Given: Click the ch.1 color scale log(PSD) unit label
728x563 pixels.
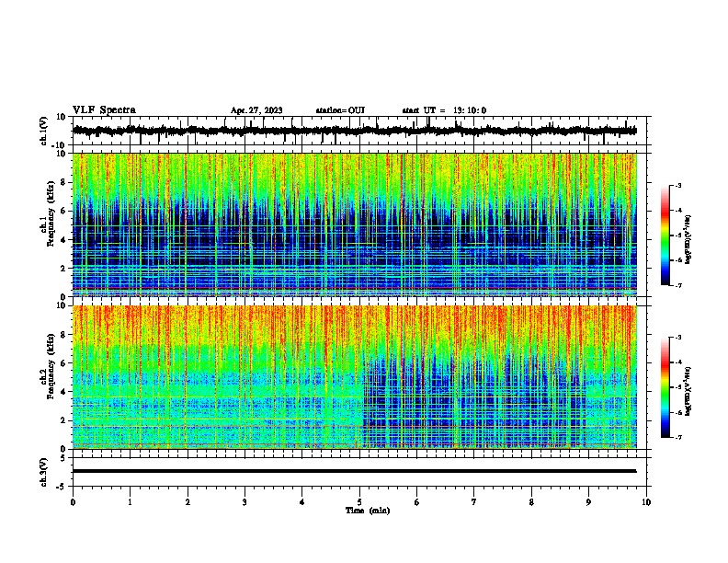Looking at the screenshot, I should coord(688,239).
